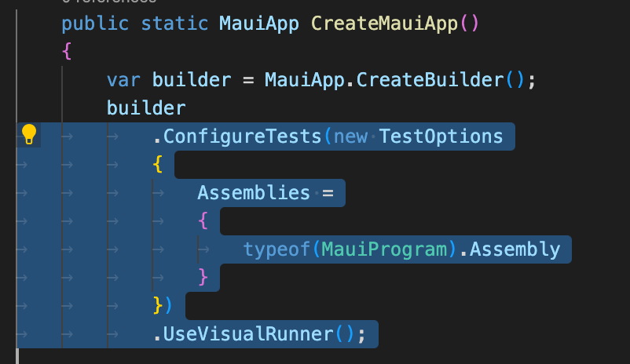Image resolution: width=630 pixels, height=364 pixels.
Task: Click the .Assembly property after typeof
Action: coord(510,249)
